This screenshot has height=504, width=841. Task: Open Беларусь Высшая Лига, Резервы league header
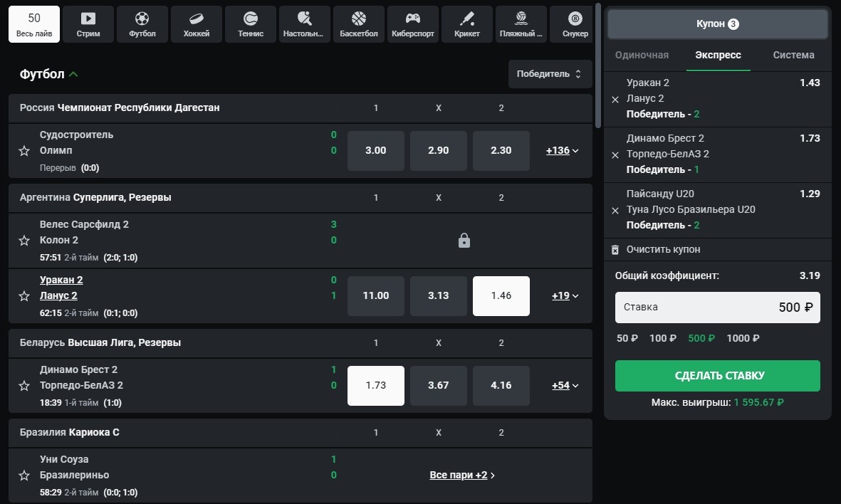(x=301, y=342)
